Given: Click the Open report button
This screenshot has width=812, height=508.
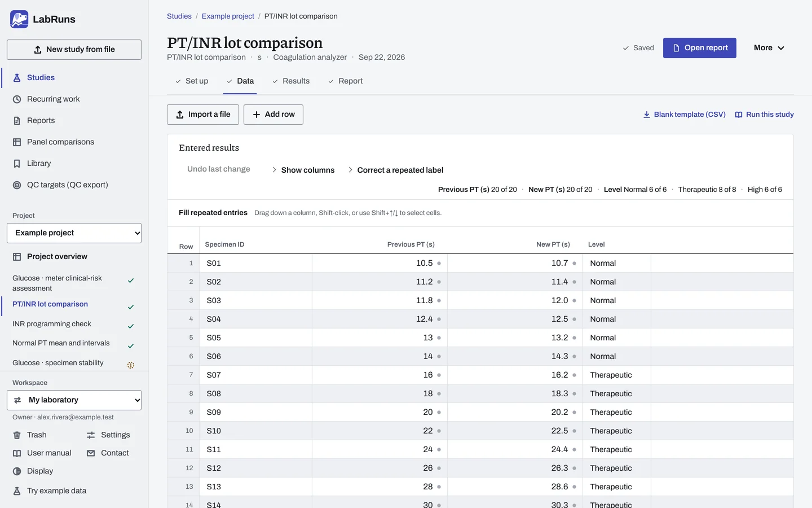Looking at the screenshot, I should pyautogui.click(x=700, y=48).
